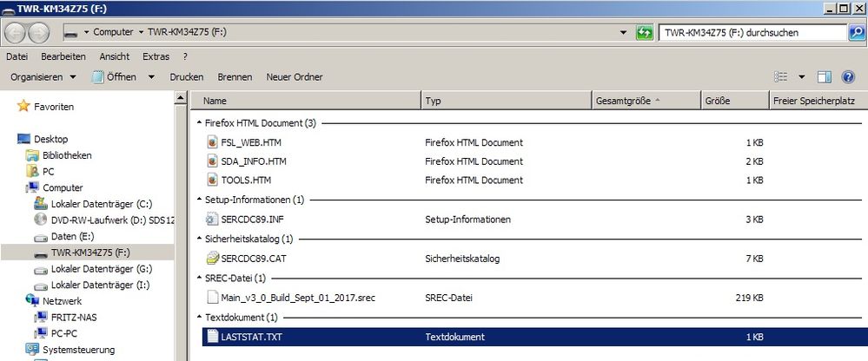This screenshot has width=868, height=361.
Task: Open the ? help menu
Action: 185,56
